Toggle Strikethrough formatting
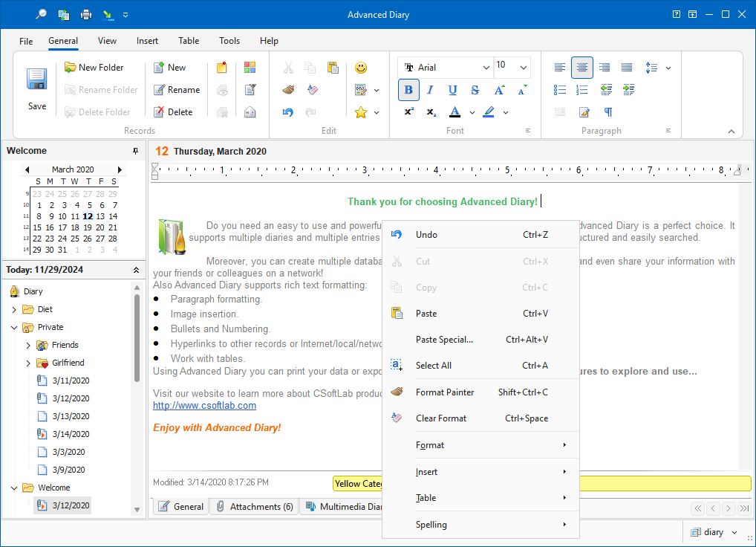This screenshot has width=756, height=547. tap(475, 90)
